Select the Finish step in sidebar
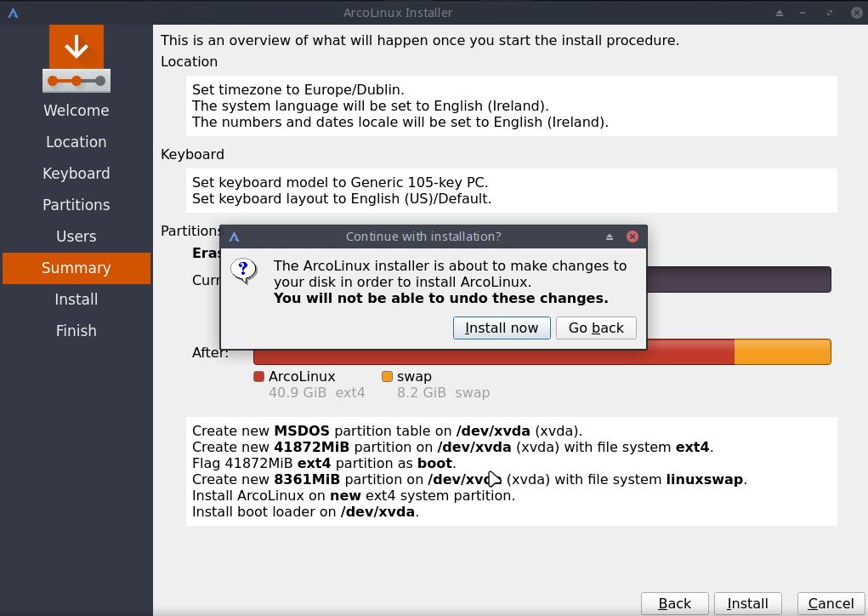This screenshot has height=616, width=868. [x=77, y=331]
